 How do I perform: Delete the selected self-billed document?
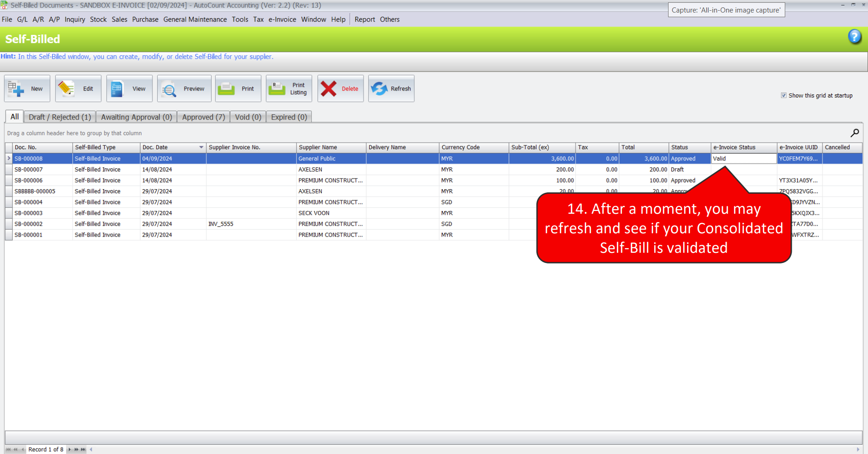[340, 89]
